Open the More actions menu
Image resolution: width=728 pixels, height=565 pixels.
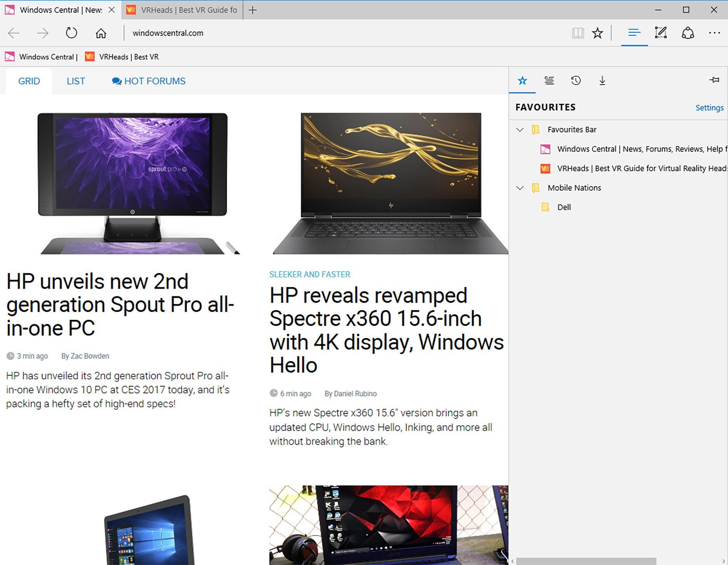(715, 33)
